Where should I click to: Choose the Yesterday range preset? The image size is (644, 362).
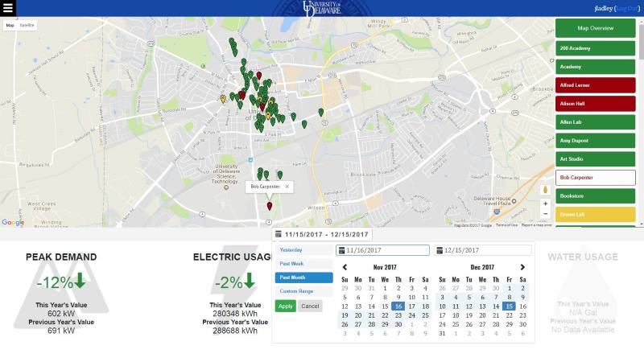pyautogui.click(x=303, y=250)
